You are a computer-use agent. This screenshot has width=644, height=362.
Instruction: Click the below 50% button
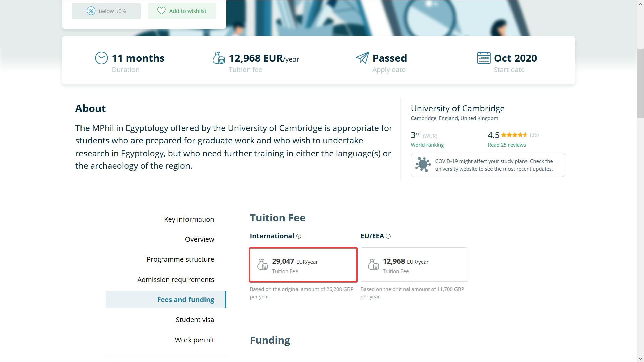(x=106, y=11)
